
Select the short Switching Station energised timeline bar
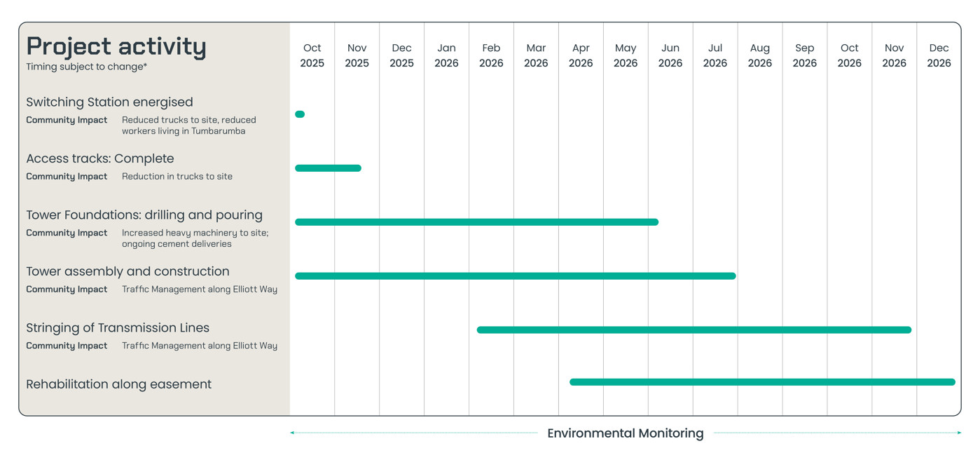point(300,114)
